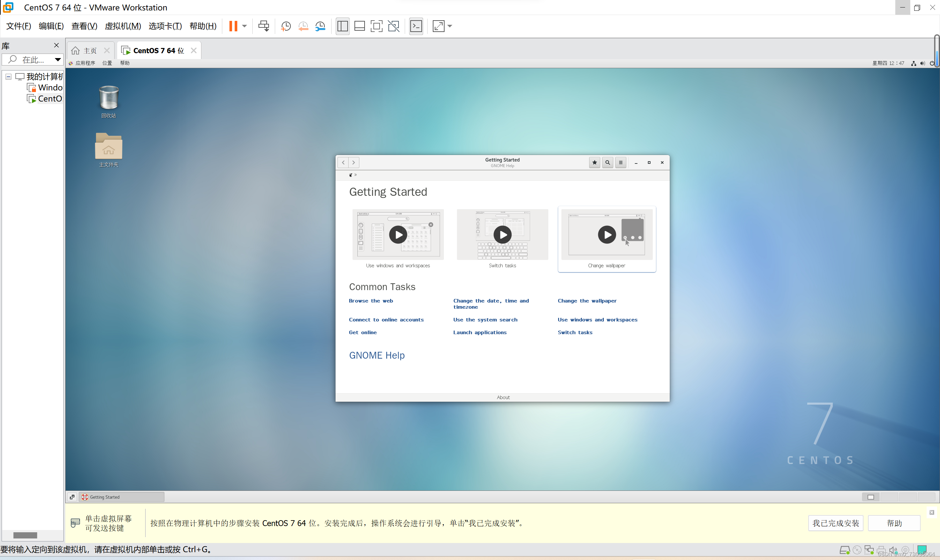Click search magnifier in GNOME Help
The width and height of the screenshot is (940, 560).
(607, 163)
